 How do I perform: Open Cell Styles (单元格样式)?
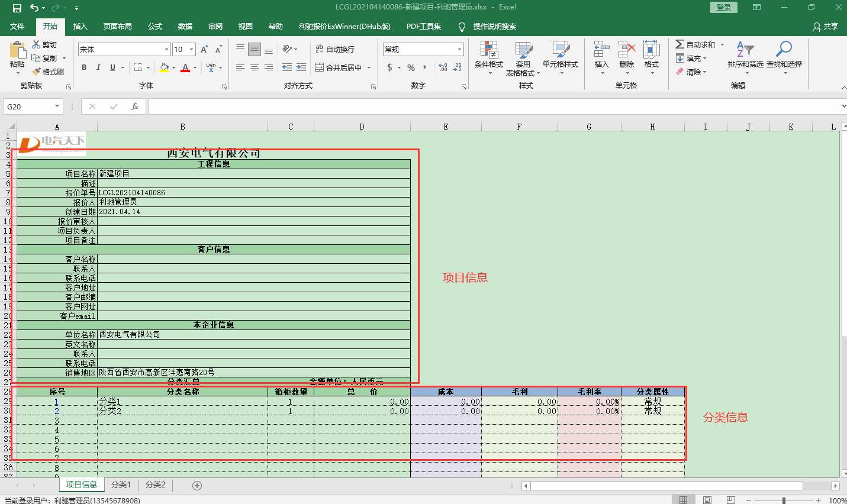point(561,58)
